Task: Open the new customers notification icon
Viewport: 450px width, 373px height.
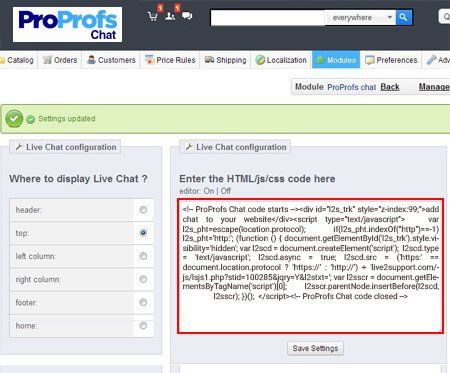Action: (x=170, y=16)
